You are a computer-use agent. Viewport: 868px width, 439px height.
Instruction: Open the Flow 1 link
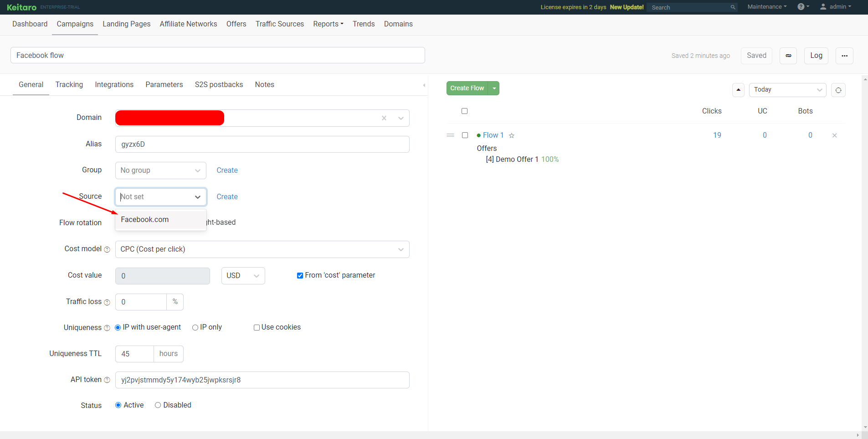[x=493, y=135]
